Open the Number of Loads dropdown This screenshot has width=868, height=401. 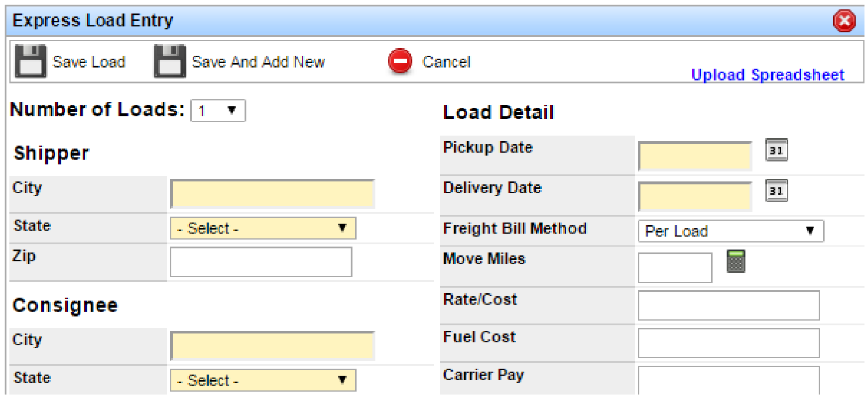pyautogui.click(x=218, y=111)
